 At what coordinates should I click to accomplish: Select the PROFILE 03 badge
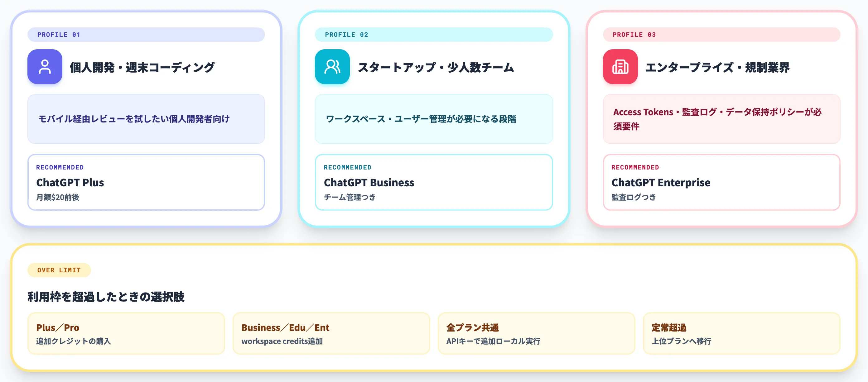pos(721,35)
